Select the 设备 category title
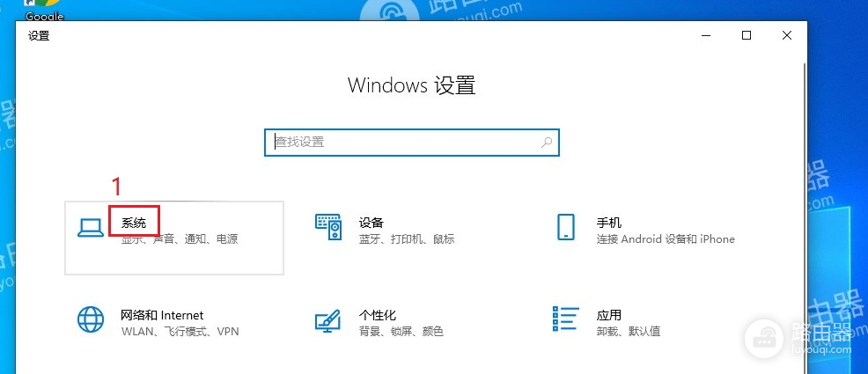Image resolution: width=868 pixels, height=374 pixels. click(371, 223)
